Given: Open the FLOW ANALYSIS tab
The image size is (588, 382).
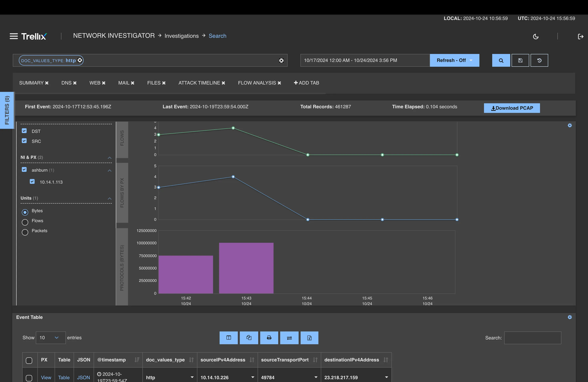Looking at the screenshot, I should tap(257, 83).
